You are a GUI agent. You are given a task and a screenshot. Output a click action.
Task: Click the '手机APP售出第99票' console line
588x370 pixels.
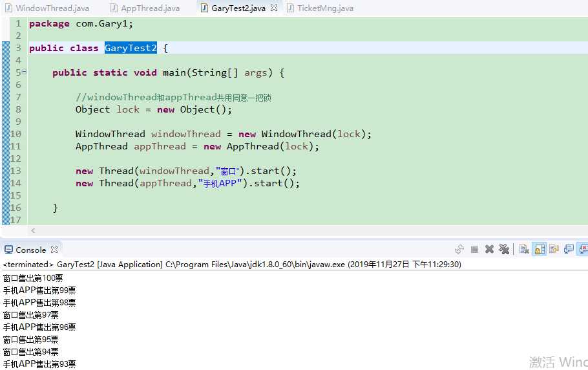39,290
